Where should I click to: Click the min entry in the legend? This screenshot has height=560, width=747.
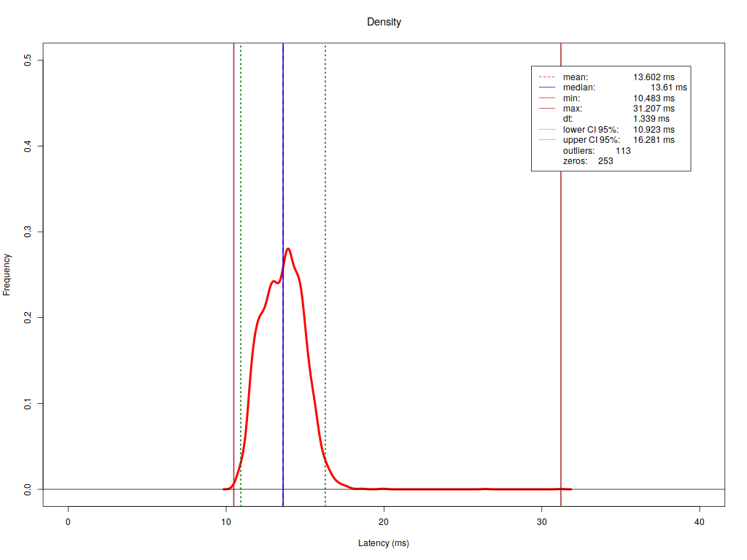tap(571, 98)
